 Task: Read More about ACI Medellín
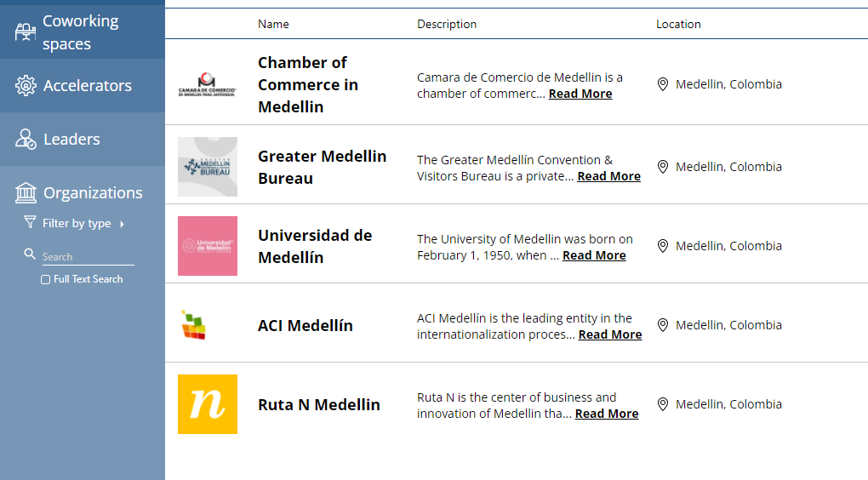pyautogui.click(x=609, y=334)
